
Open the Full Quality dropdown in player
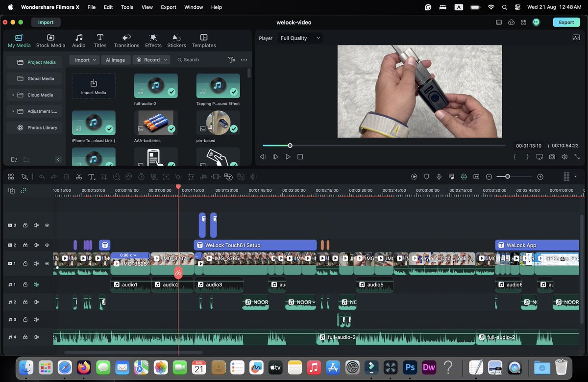[x=300, y=38]
